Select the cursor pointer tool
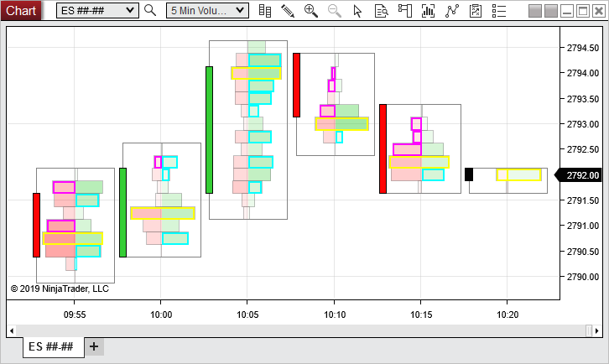The width and height of the screenshot is (609, 364). (x=358, y=11)
